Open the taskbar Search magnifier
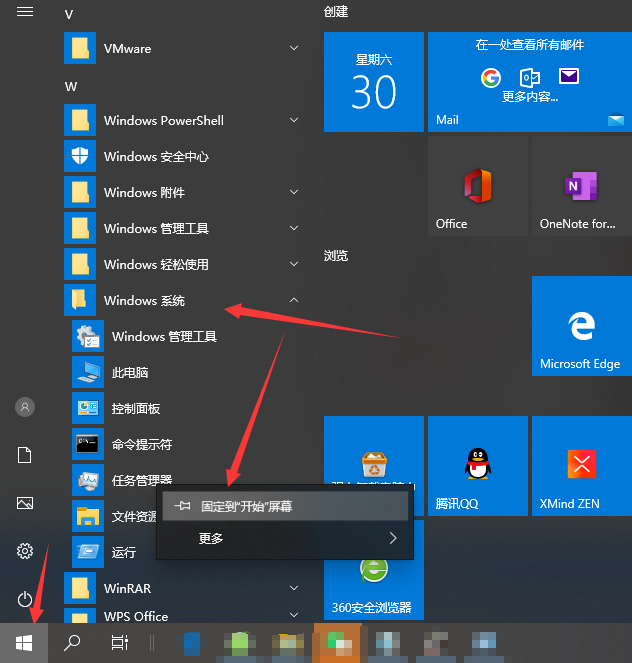The height and width of the screenshot is (663, 632). pyautogui.click(x=72, y=643)
